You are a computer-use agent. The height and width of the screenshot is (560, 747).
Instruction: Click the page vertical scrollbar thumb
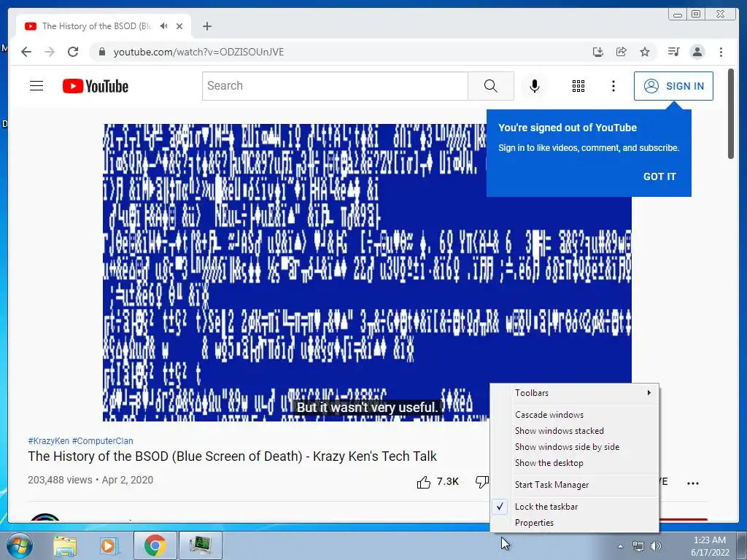point(731,114)
